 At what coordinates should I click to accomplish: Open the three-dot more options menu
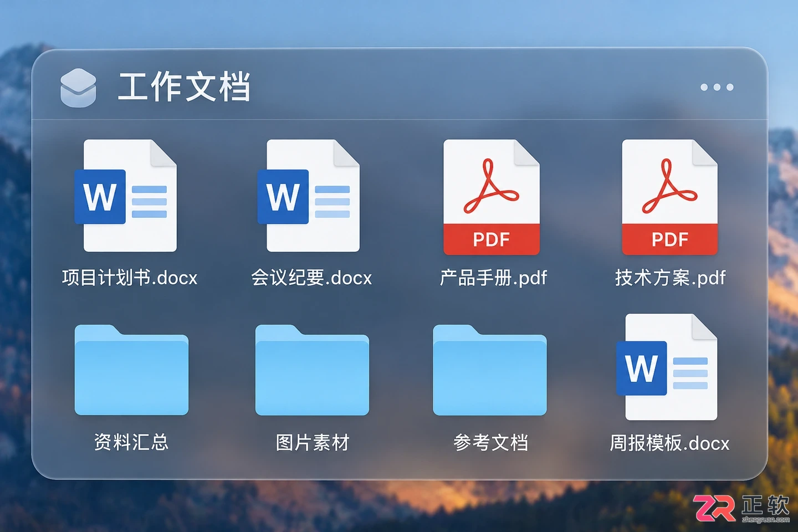coord(717,87)
